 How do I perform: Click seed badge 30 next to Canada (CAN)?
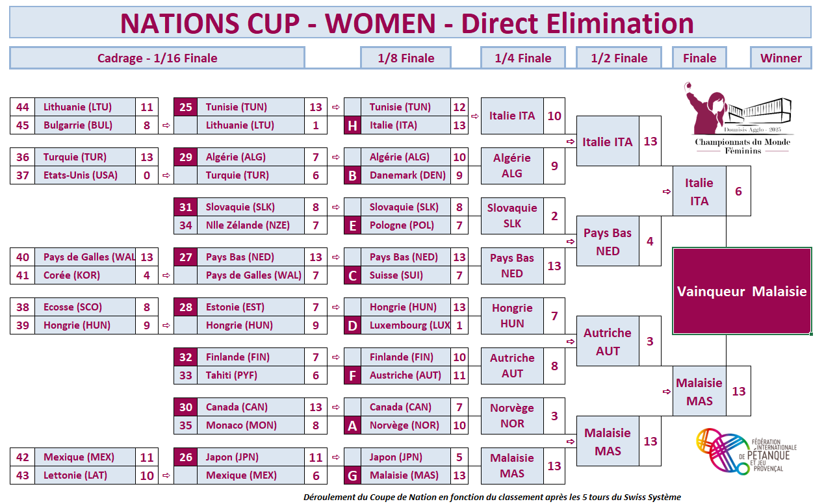pos(186,407)
